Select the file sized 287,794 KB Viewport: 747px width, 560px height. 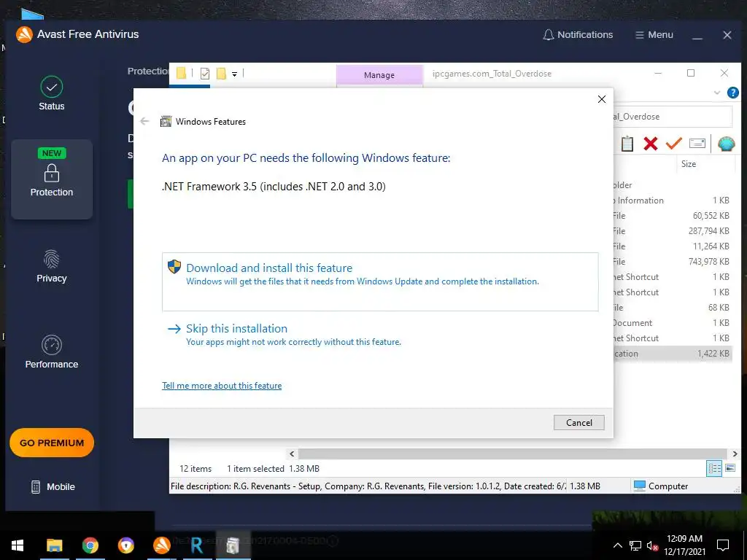click(x=671, y=231)
